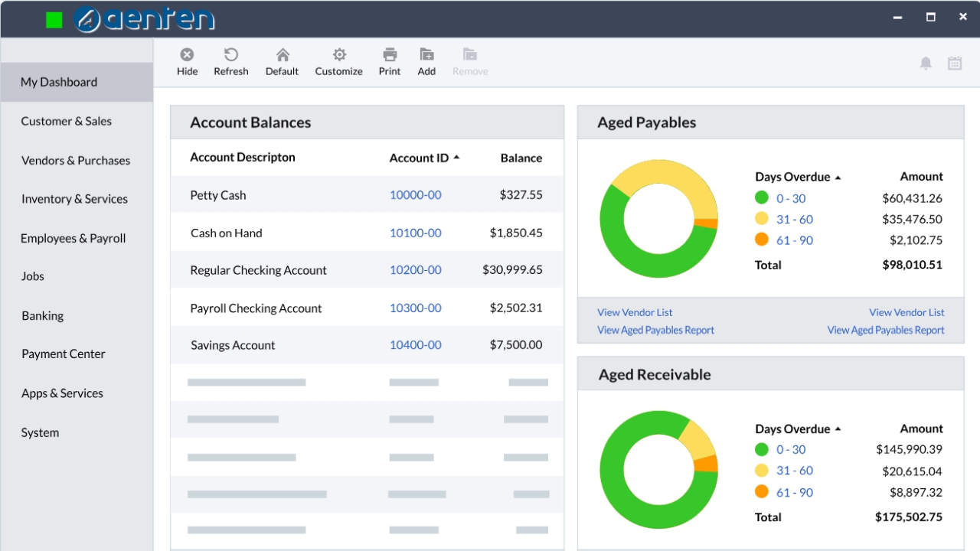Open Inventory & Services

(x=74, y=199)
